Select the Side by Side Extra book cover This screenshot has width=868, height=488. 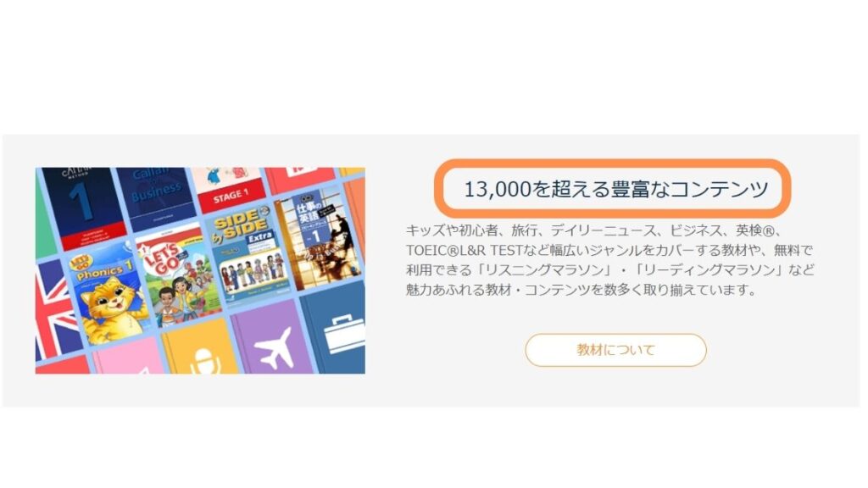(x=249, y=256)
